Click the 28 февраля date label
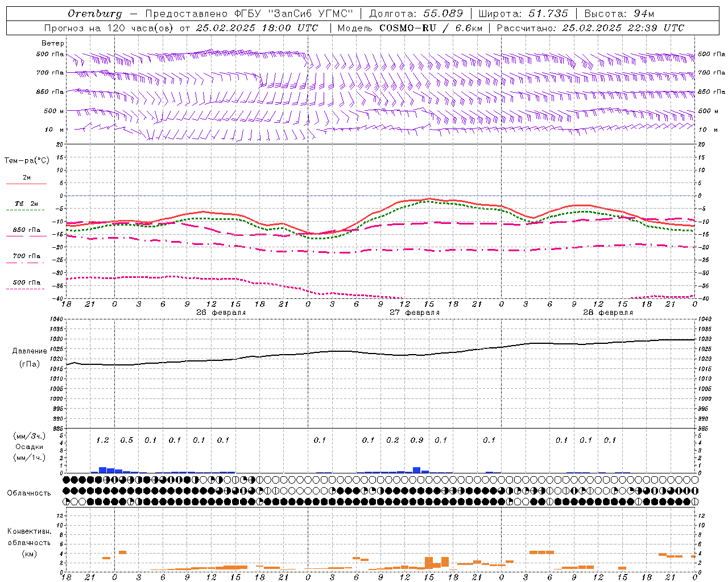The height and width of the screenshot is (582, 728). (608, 313)
